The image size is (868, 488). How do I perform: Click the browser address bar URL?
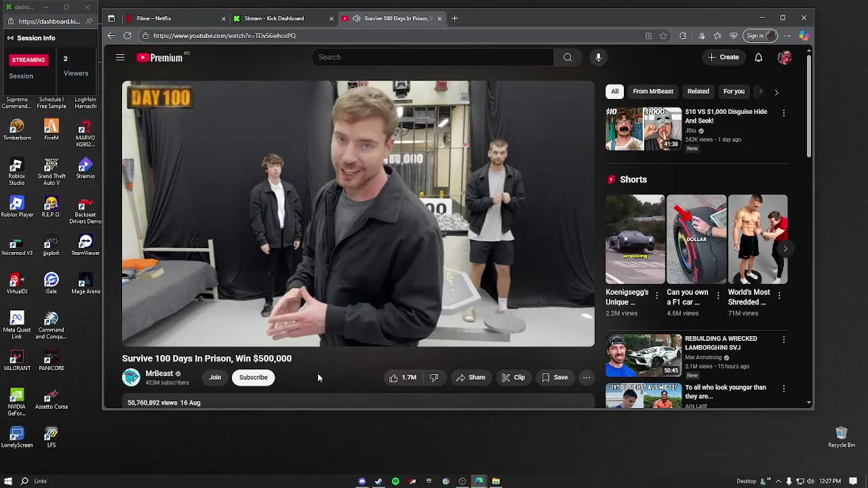point(224,36)
